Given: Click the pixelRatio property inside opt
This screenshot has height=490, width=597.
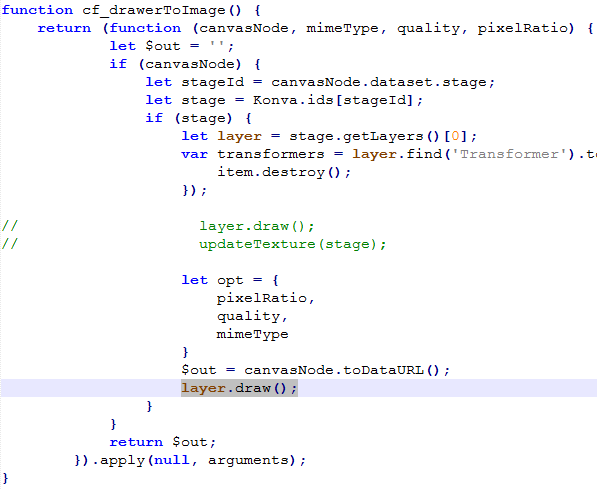Looking at the screenshot, I should 261,298.
